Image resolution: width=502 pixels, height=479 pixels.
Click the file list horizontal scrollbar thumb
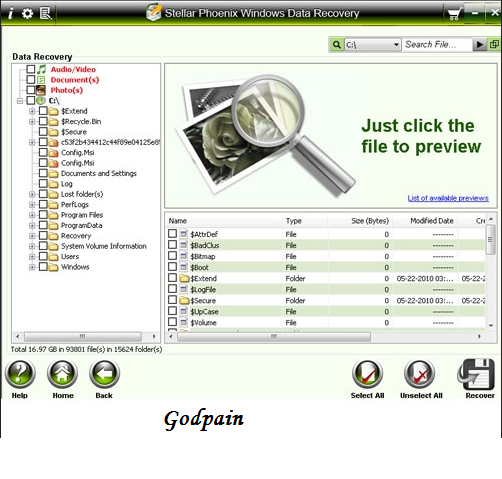tap(274, 337)
